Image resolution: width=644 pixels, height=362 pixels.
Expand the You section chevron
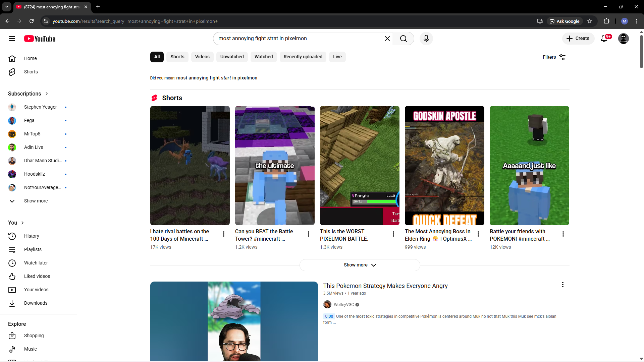[22, 223]
